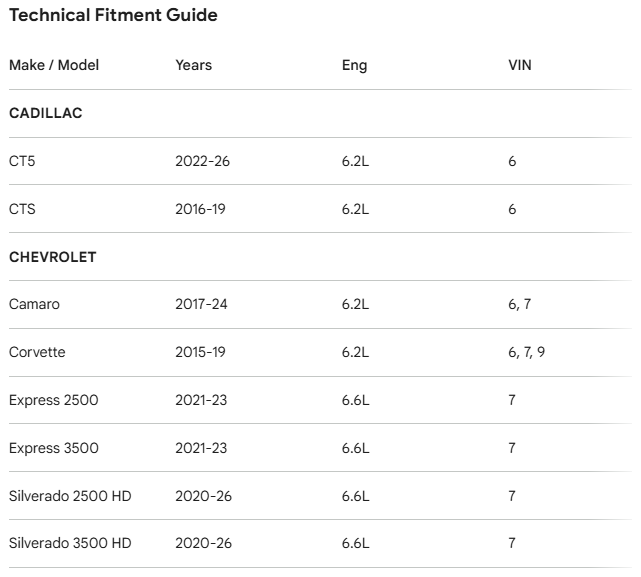Click the Technical Fitment Guide heading

click(113, 15)
